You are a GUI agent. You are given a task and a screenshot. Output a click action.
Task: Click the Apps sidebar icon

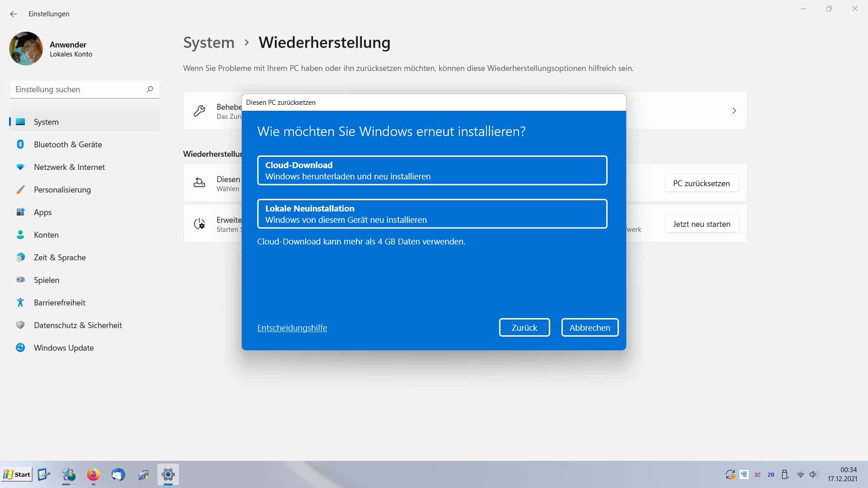click(20, 212)
